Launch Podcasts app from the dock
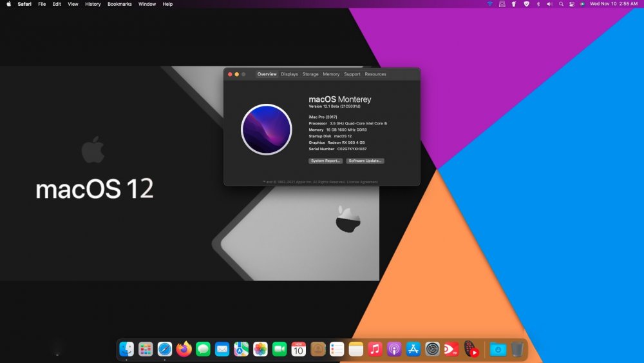Image resolution: width=644 pixels, height=363 pixels. (x=394, y=349)
